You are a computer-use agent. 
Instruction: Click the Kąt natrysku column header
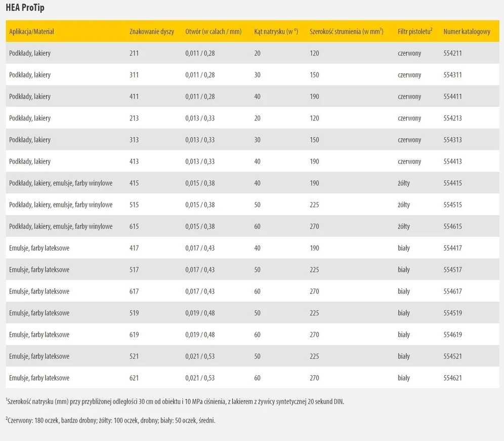click(x=276, y=31)
